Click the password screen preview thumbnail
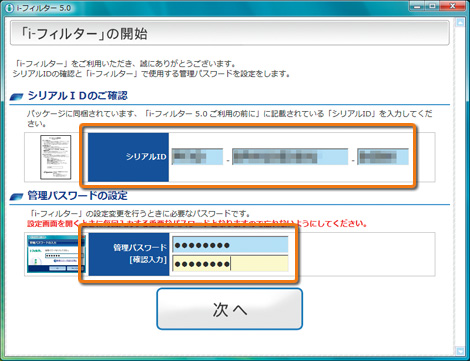The height and width of the screenshot is (361, 470). [56, 254]
